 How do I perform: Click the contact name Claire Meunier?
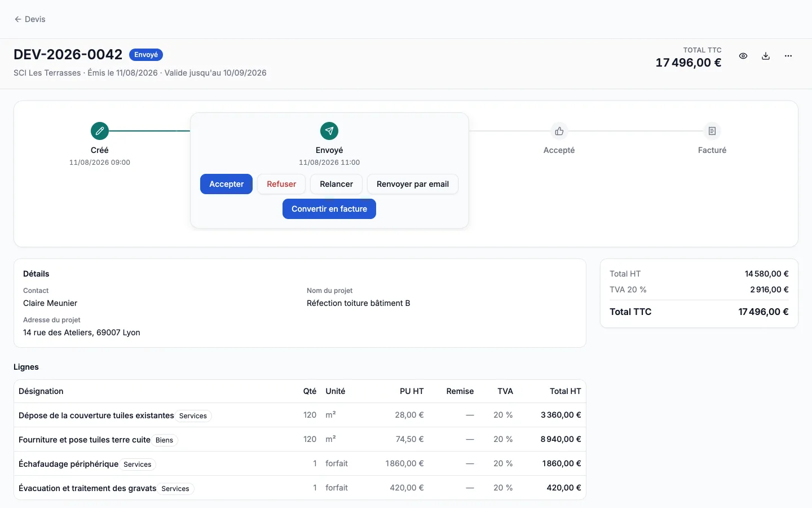coord(50,303)
